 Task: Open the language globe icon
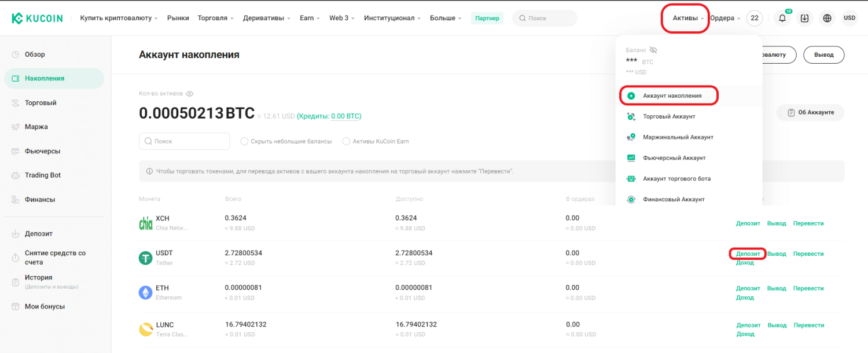(827, 18)
